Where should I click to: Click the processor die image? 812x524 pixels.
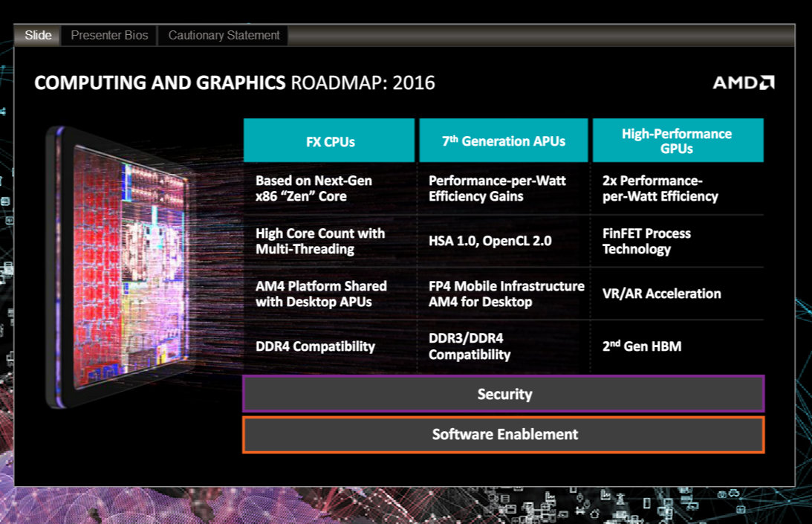(122, 267)
